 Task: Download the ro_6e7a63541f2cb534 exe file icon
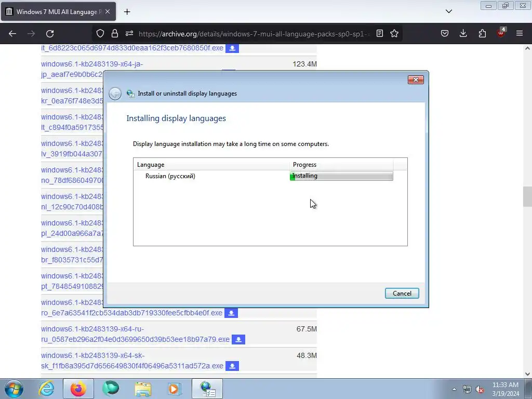[231, 313]
